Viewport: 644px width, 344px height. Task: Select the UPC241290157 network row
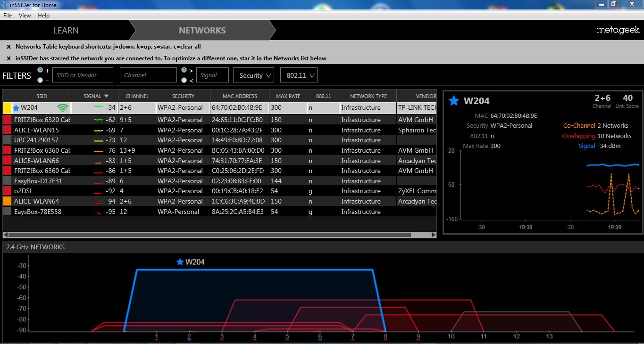(220, 140)
